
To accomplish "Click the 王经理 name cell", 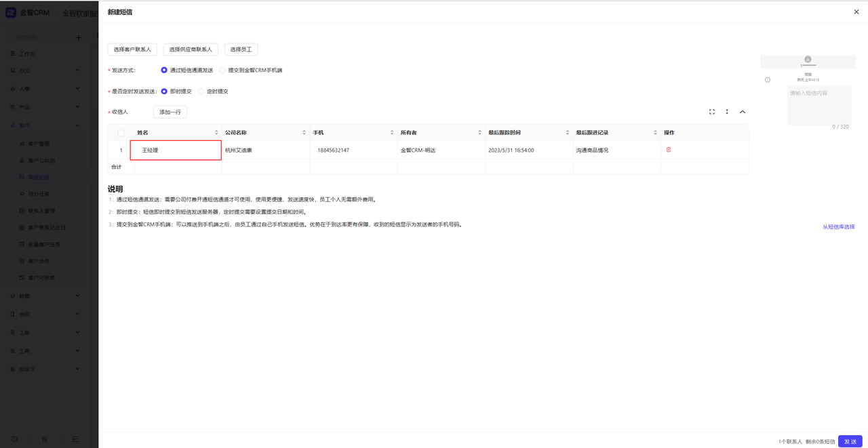I will [x=176, y=150].
